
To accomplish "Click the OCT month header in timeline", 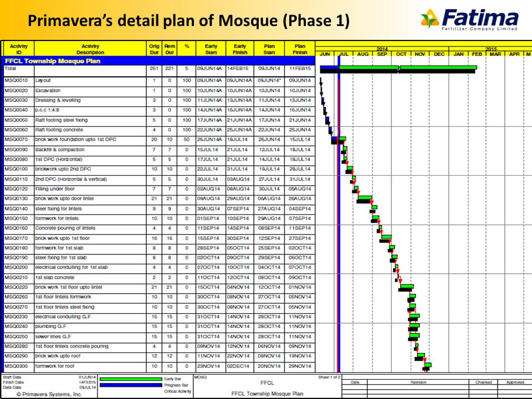I will pos(401,54).
